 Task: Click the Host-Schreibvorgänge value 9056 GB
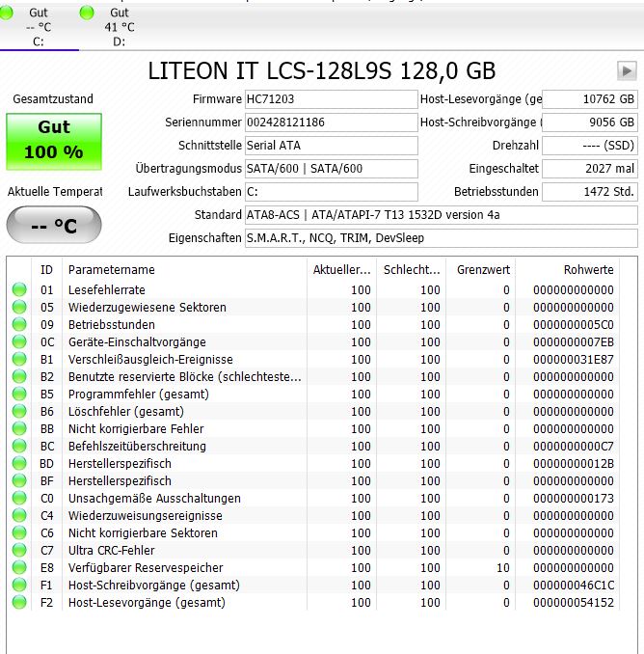pyautogui.click(x=590, y=123)
